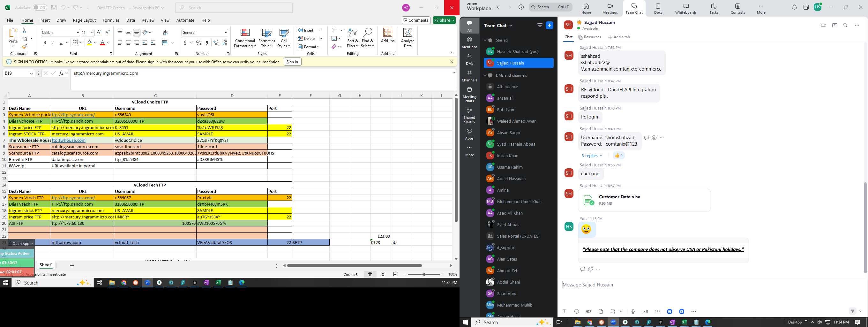Screen dimensions: 868x327
Task: Start video call with Sajjad Hussain
Action: [824, 25]
